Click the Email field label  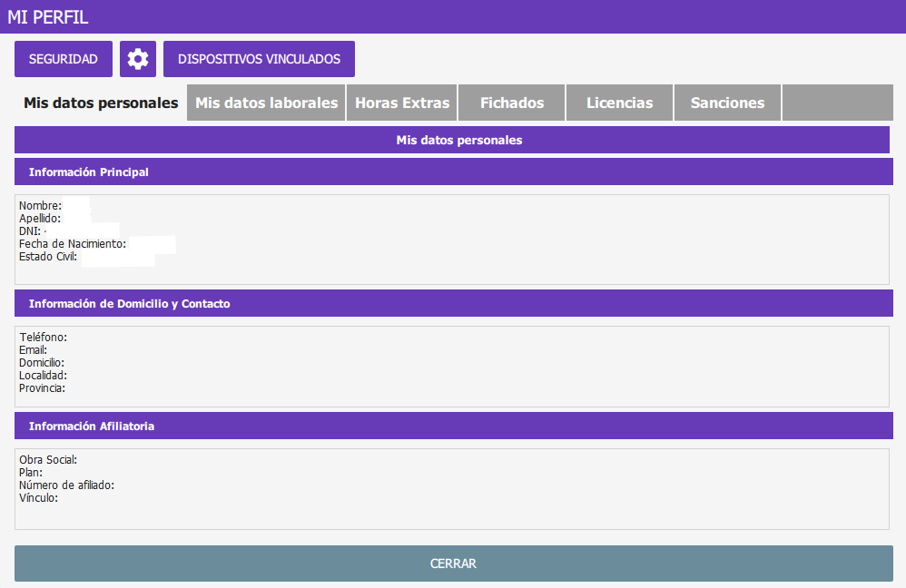tap(34, 349)
